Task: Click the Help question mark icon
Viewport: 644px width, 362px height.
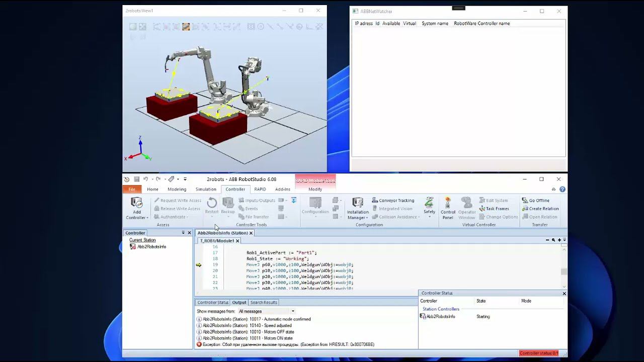Action: [x=562, y=190]
